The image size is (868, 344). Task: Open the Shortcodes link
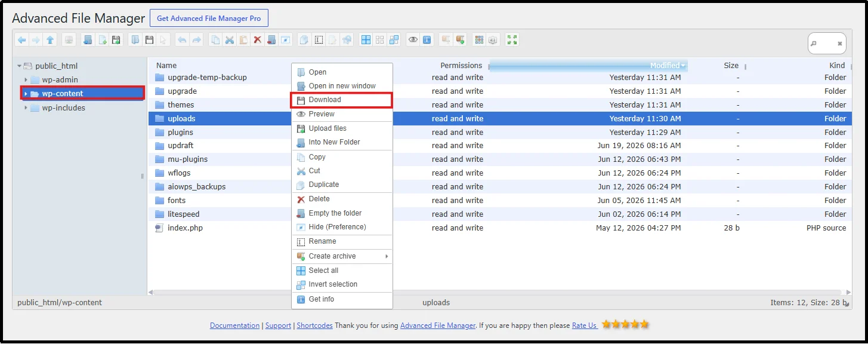[314, 325]
